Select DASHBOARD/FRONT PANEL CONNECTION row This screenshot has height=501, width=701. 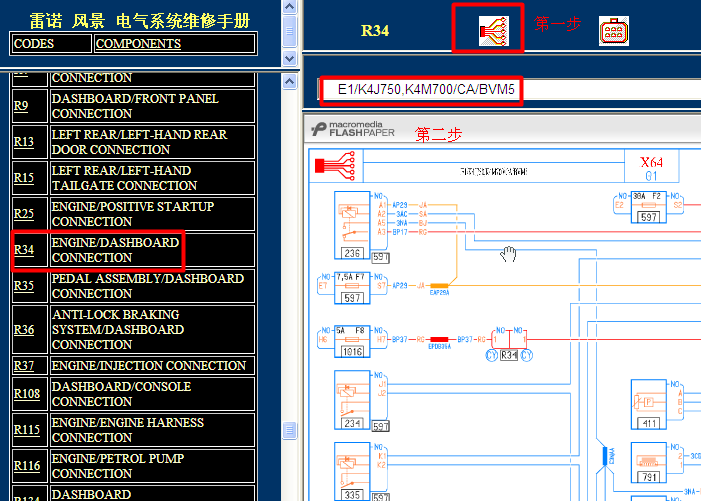pyautogui.click(x=152, y=106)
